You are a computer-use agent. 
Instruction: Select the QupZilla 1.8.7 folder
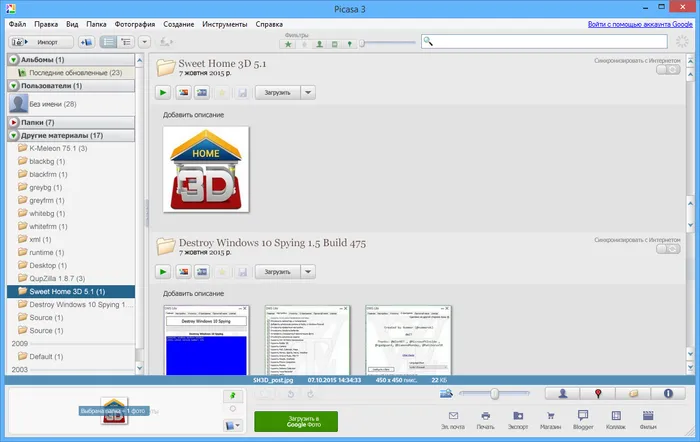(71, 278)
